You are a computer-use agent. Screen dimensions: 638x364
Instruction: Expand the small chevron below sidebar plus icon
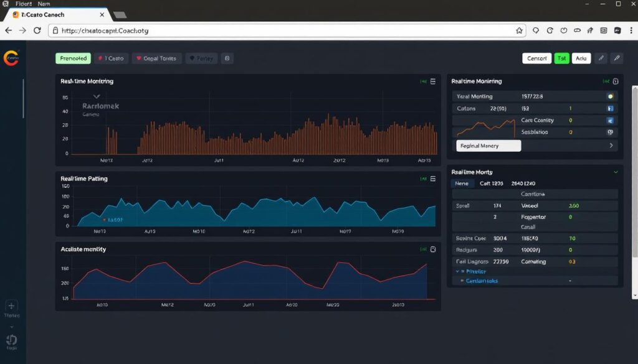tap(11, 327)
